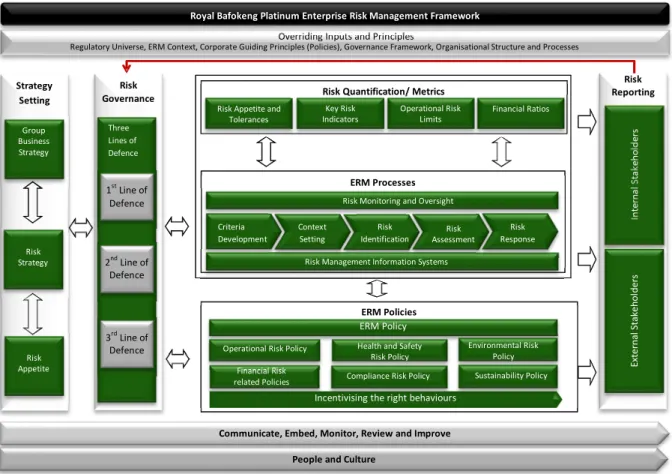Click the Criteria Development chevron step
This screenshot has height=474, width=672.
point(243,233)
